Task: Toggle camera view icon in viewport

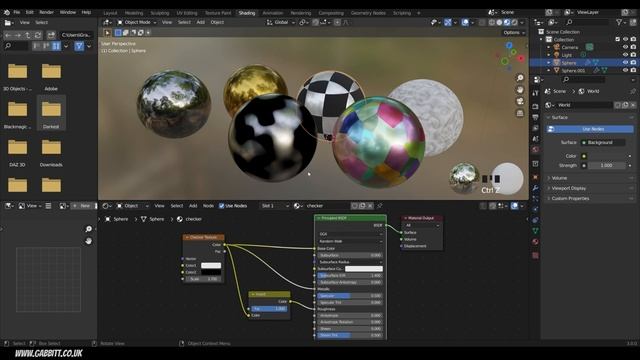Action: click(x=520, y=101)
